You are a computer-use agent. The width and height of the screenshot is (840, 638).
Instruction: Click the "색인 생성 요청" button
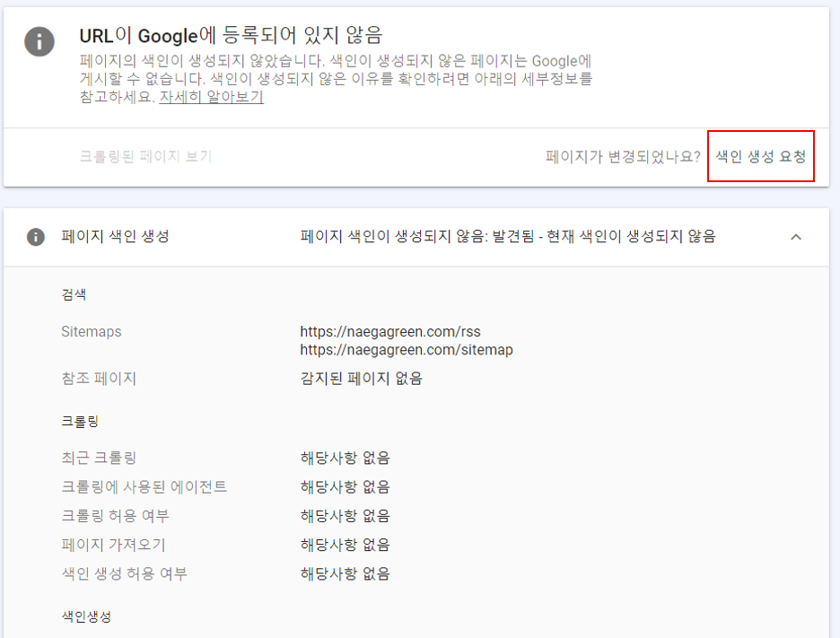click(761, 156)
